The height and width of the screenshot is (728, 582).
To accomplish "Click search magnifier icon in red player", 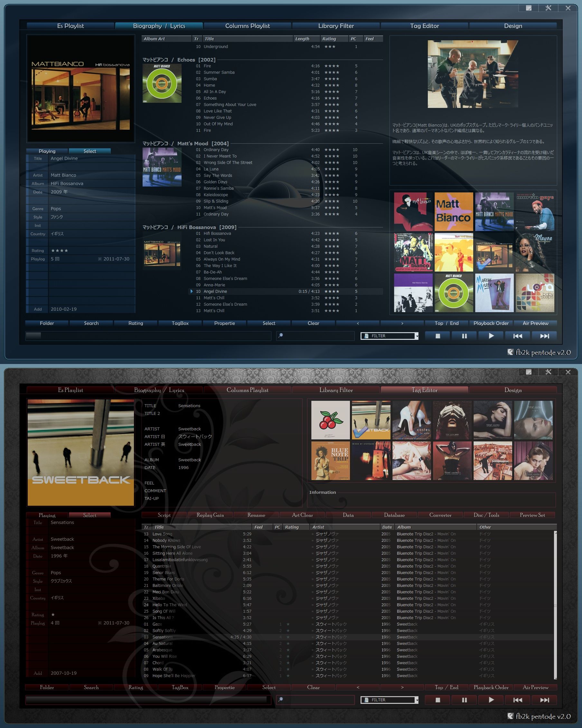I will [x=280, y=699].
